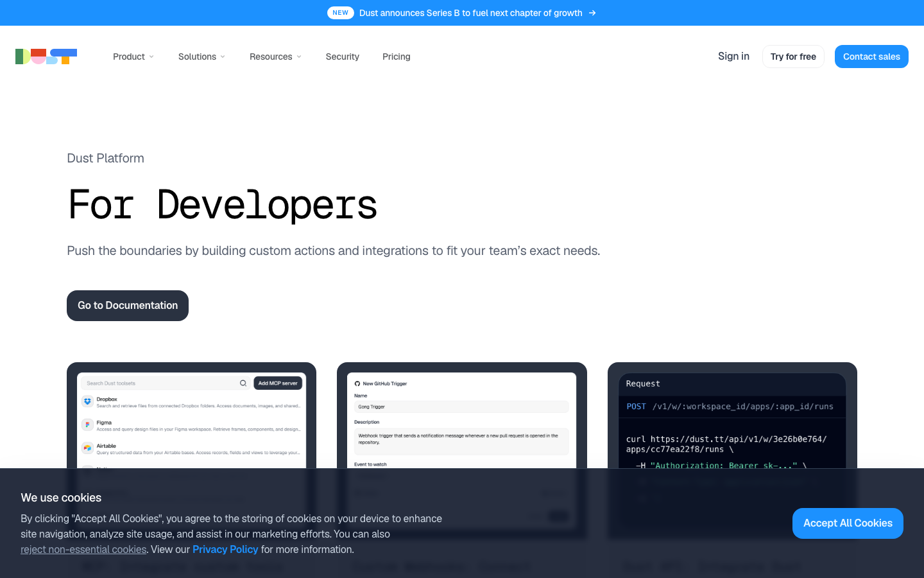Click the Dropbox icon in toolsets list
The image size is (924, 578).
(87, 401)
